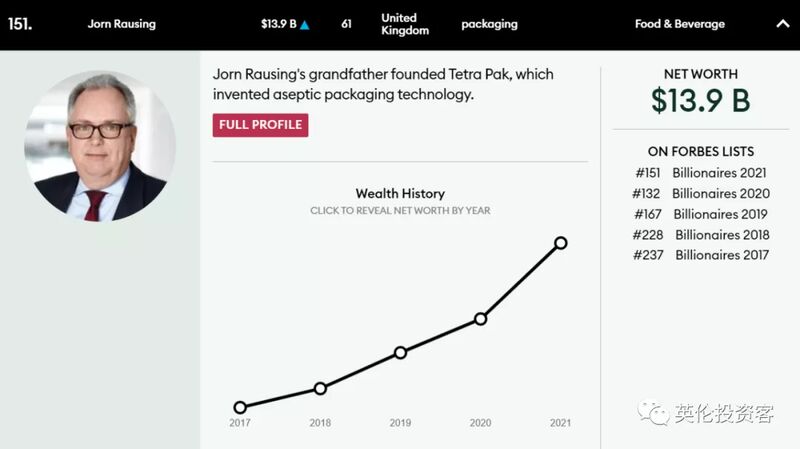This screenshot has width=800, height=449.
Task: Click the $13.9 B net worth figure
Action: (x=701, y=101)
